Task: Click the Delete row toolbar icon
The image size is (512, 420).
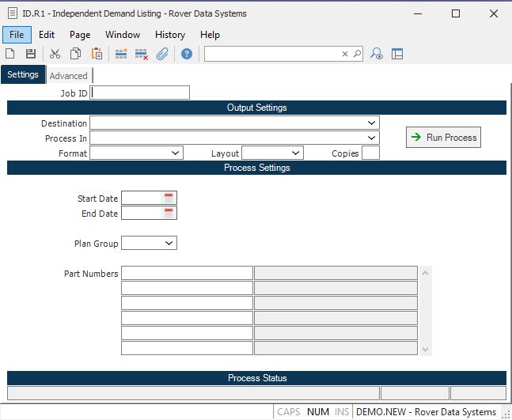Action: click(142, 54)
